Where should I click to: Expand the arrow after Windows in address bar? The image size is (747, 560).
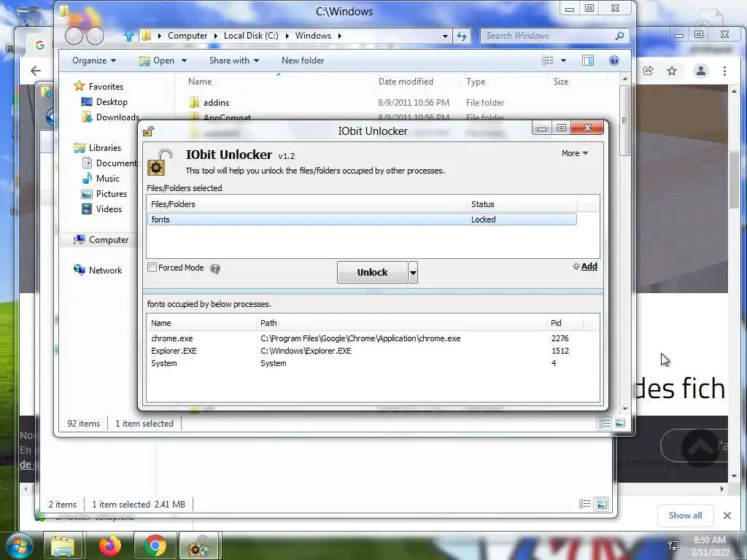340,36
